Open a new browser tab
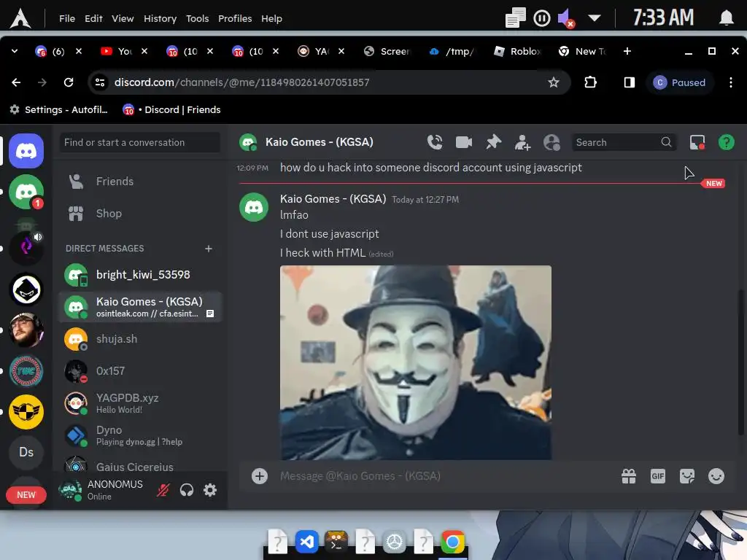This screenshot has width=747, height=560. click(627, 51)
